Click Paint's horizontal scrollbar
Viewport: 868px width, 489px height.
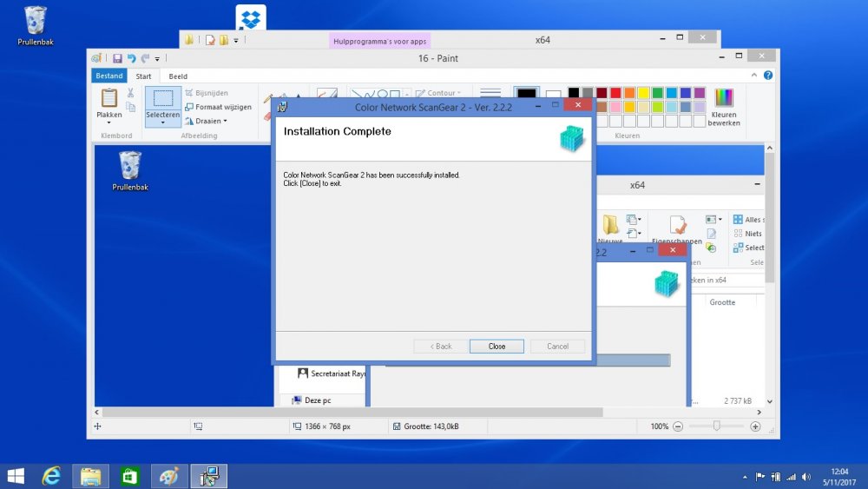[x=347, y=413]
